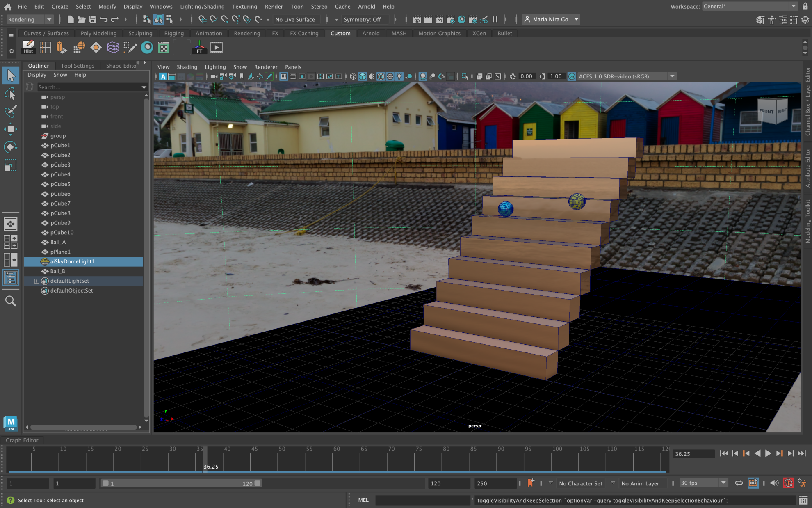
Task: Click the save scene icon
Action: click(x=93, y=19)
